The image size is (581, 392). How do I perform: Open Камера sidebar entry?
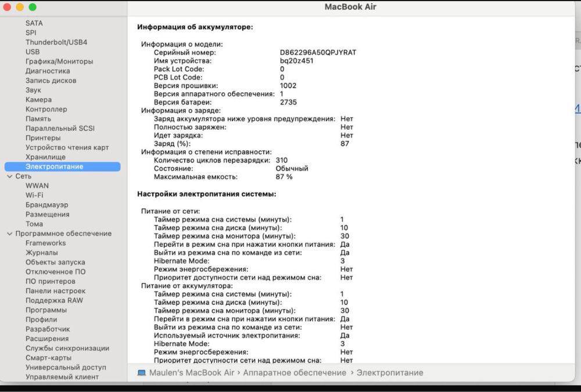[x=38, y=100]
